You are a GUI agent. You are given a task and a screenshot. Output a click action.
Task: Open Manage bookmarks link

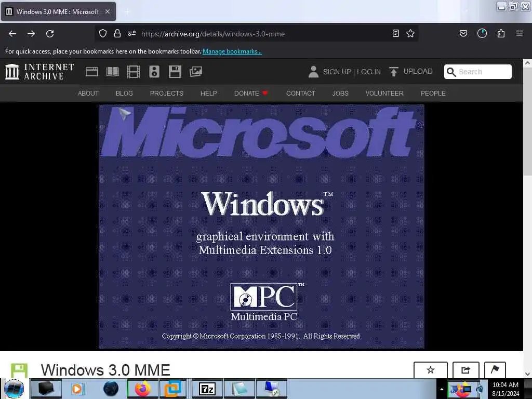(232, 51)
